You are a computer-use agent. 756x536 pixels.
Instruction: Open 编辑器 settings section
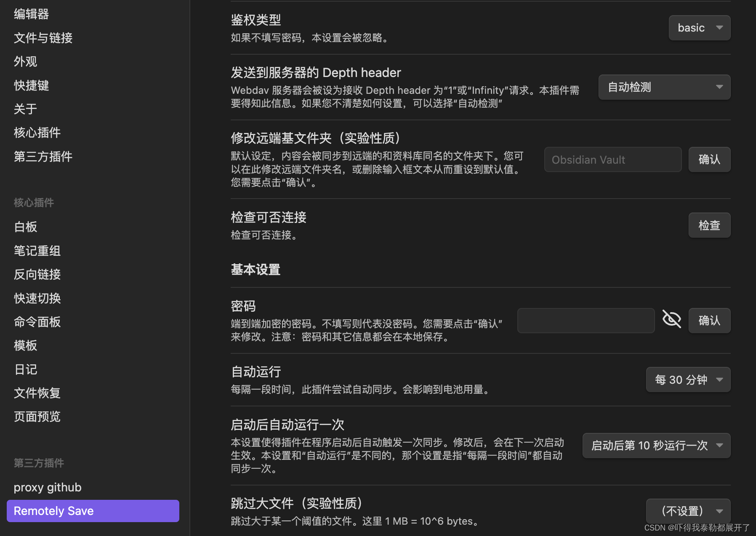(x=31, y=14)
